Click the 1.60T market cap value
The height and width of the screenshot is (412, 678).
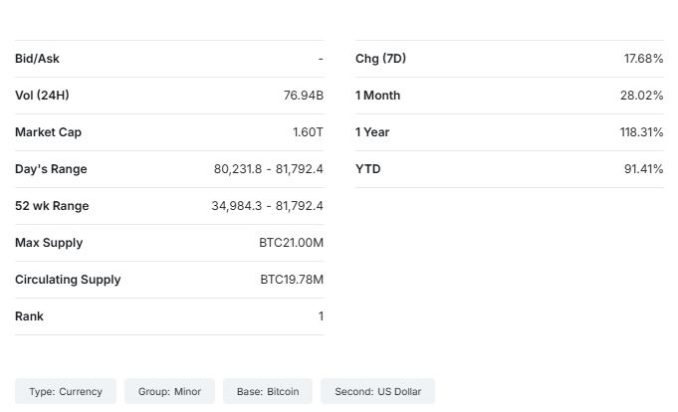coord(307,132)
